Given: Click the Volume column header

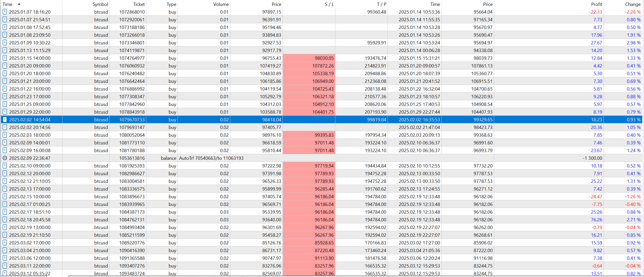Looking at the screenshot, I should click(221, 4).
